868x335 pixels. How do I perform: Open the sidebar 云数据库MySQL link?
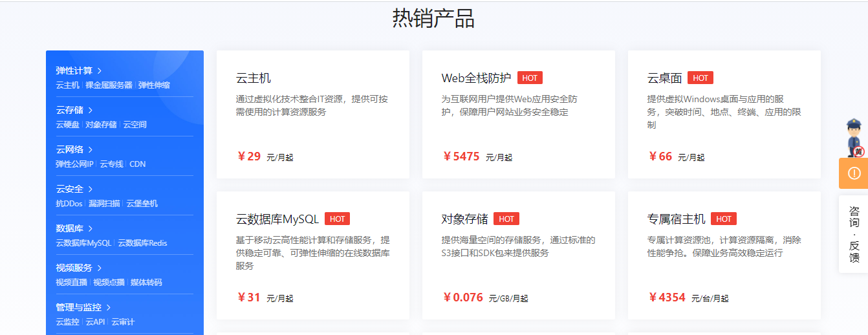(x=83, y=243)
